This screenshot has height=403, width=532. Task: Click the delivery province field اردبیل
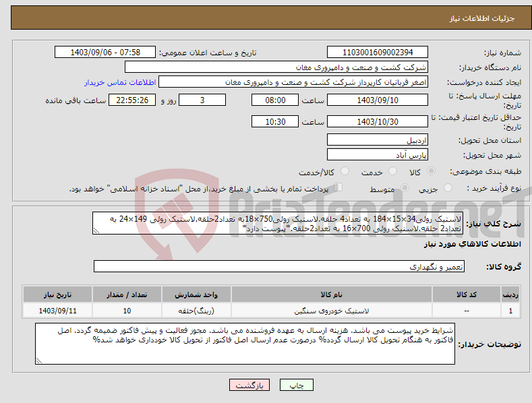(378, 139)
